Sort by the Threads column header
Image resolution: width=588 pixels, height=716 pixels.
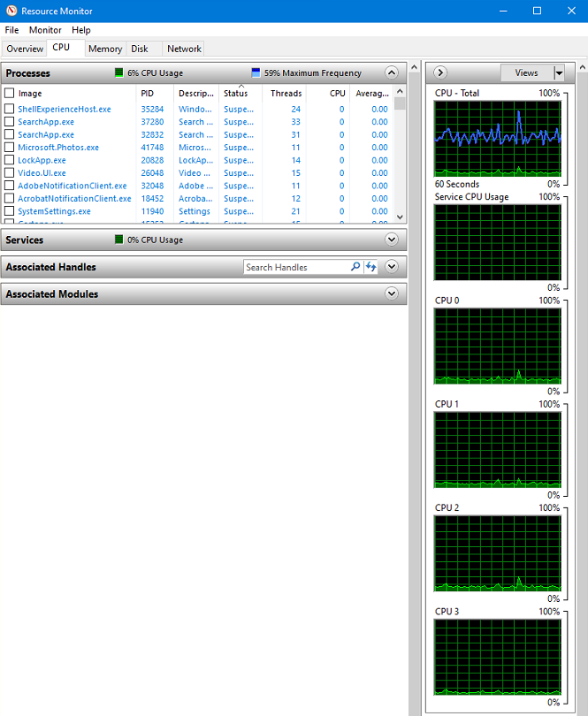(284, 93)
